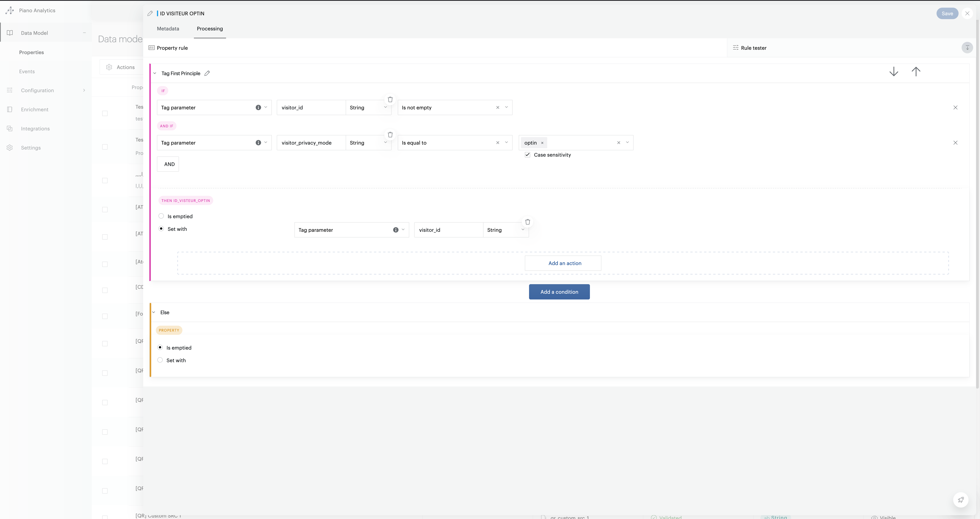The width and height of the screenshot is (980, 519).
Task: Click the rocket icon in bottom corner
Action: point(961,500)
